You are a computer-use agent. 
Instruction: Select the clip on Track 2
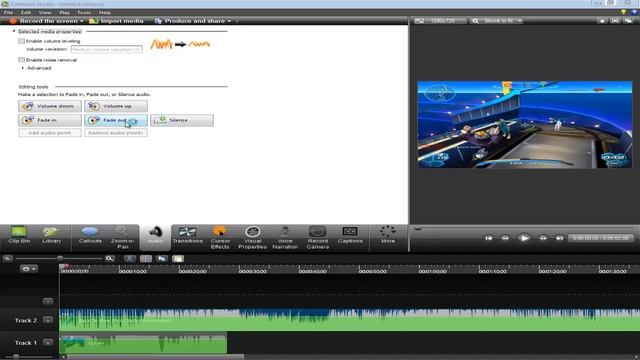tap(350, 320)
